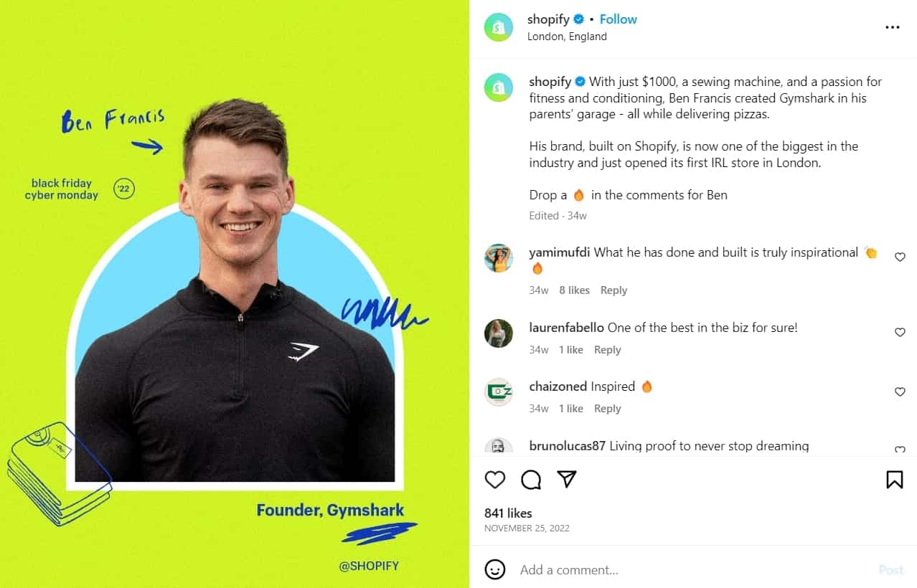Like the post with the heart icon
The width and height of the screenshot is (917, 588).
click(495, 480)
